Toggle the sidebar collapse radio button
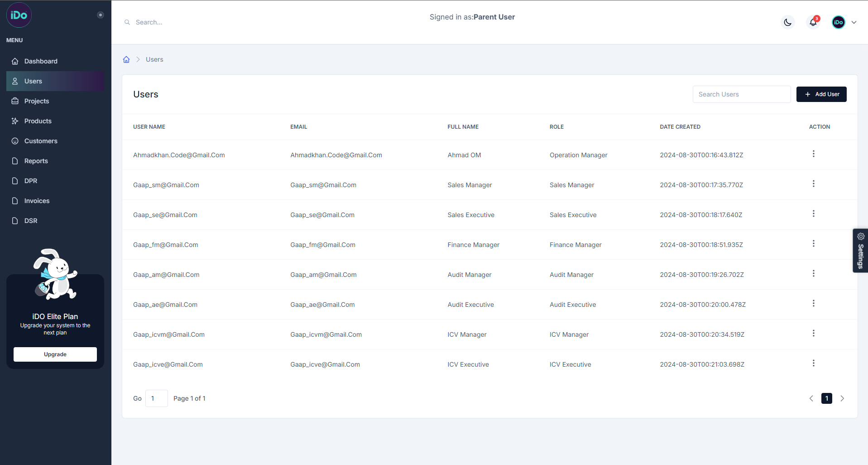Viewport: 868px width, 465px height. coord(101,15)
